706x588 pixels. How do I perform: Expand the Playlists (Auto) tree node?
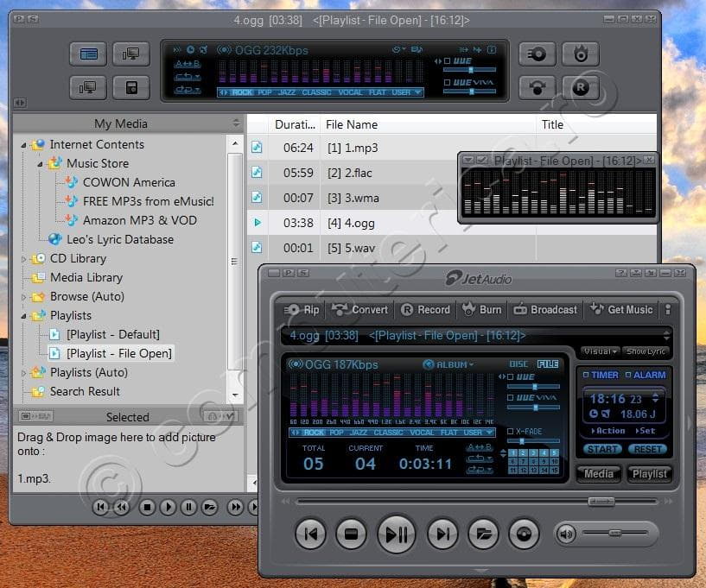coord(23,373)
